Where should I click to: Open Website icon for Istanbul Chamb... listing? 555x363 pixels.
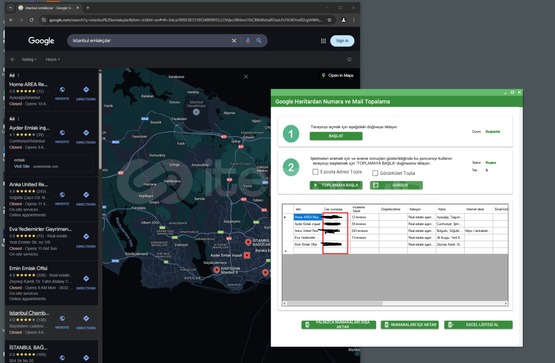pos(62,319)
